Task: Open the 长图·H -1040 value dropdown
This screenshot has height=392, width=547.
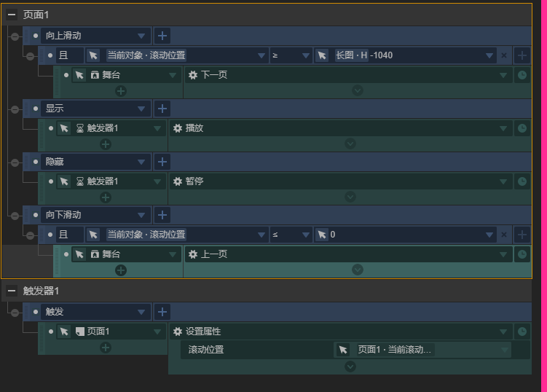Action: click(x=489, y=55)
